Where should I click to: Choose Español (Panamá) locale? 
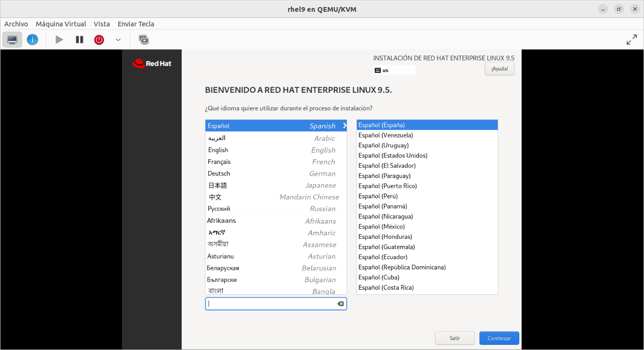pyautogui.click(x=427, y=206)
